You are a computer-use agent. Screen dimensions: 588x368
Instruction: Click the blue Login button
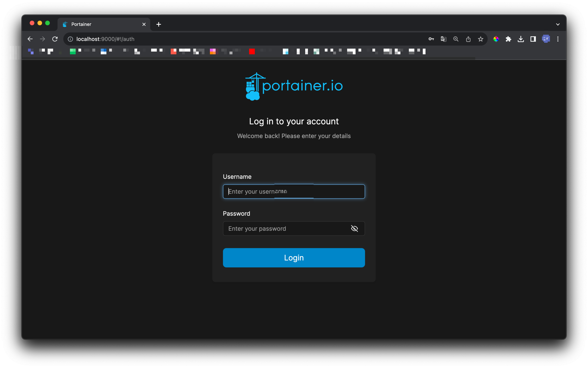point(294,258)
